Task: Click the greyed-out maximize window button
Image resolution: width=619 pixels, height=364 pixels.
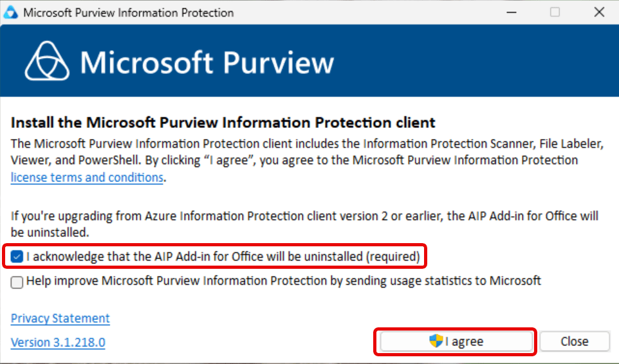Action: (555, 13)
